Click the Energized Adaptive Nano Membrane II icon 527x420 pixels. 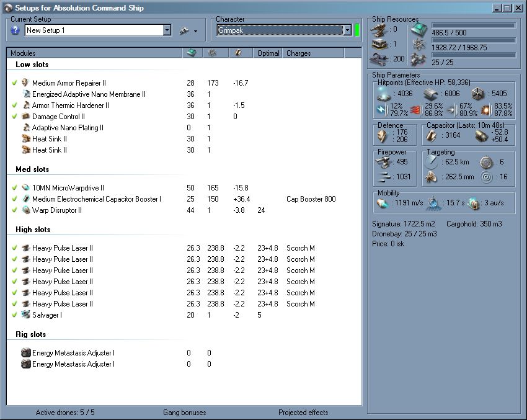tap(27, 94)
